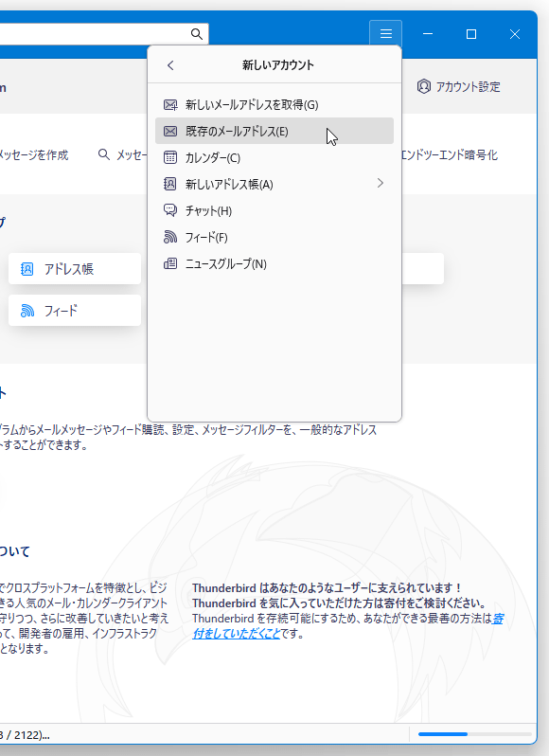Expand the 新しいアドレス帳(A) submenu arrow
The height and width of the screenshot is (756, 549).
click(x=381, y=183)
